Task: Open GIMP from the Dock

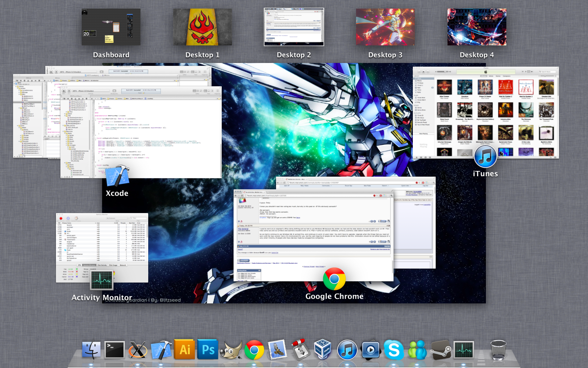Action: 231,350
